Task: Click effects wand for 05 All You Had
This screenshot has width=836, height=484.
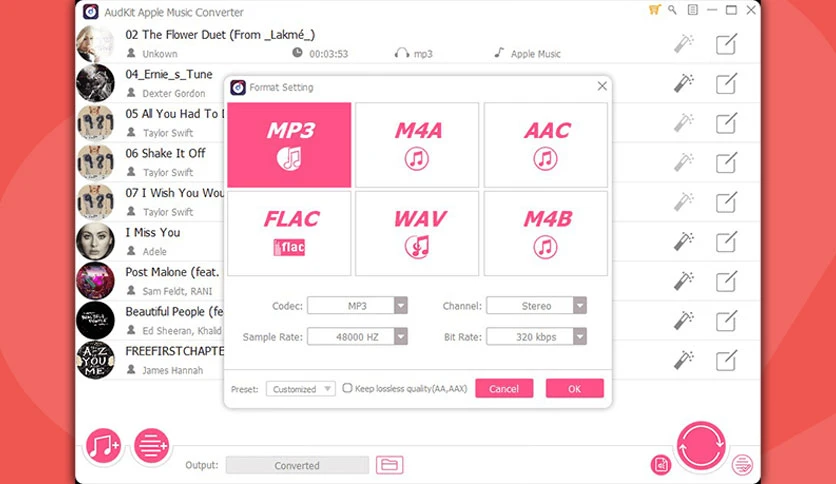Action: point(684,123)
